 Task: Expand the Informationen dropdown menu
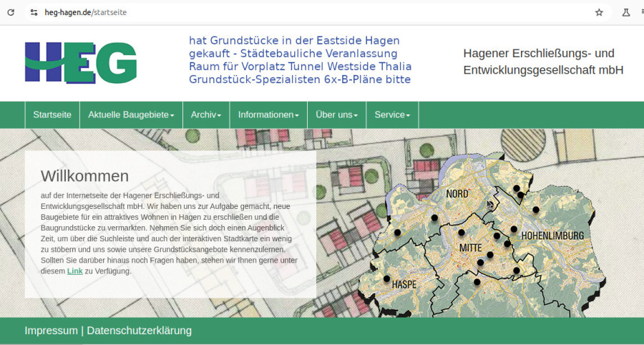tap(268, 115)
